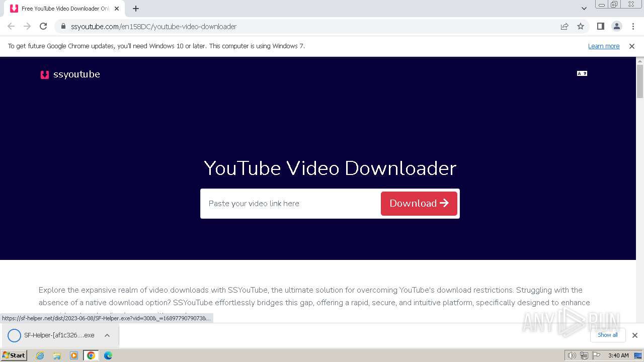The image size is (644, 362).
Task: Open File Explorer folder in taskbar
Action: [57, 355]
